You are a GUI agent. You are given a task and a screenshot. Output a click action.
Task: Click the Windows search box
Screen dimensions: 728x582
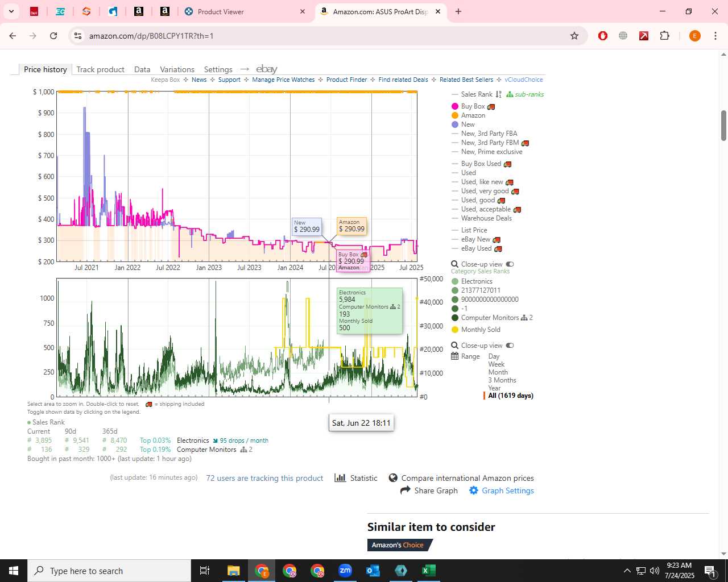pos(109,571)
